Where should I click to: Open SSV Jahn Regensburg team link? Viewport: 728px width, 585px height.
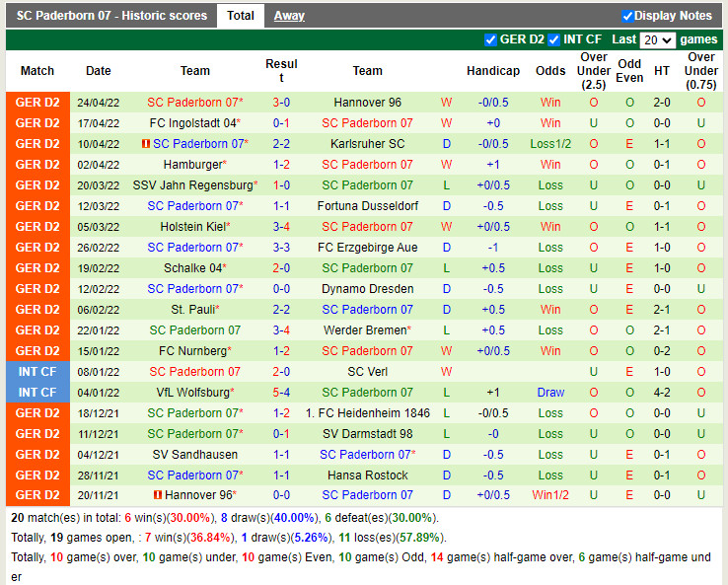pyautogui.click(x=193, y=185)
